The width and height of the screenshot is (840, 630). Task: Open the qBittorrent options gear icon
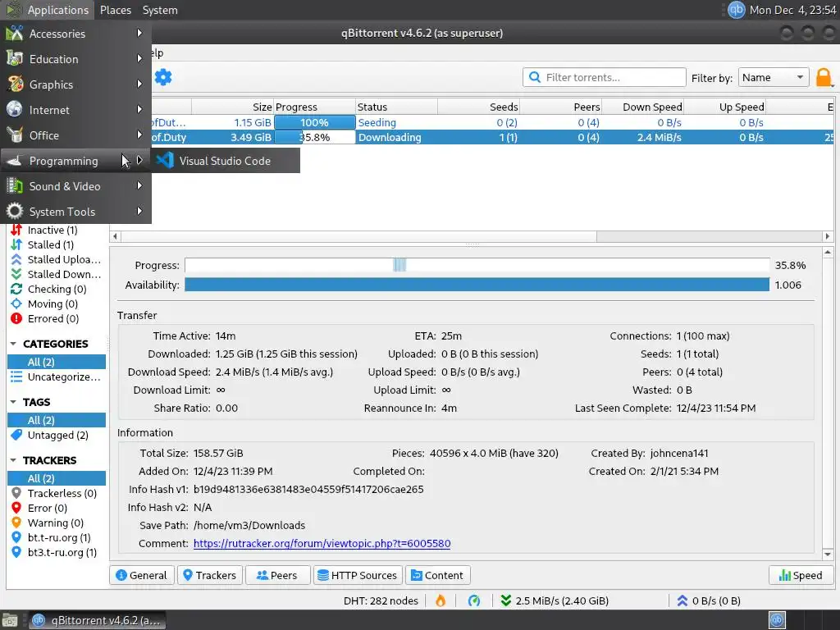pos(163,78)
